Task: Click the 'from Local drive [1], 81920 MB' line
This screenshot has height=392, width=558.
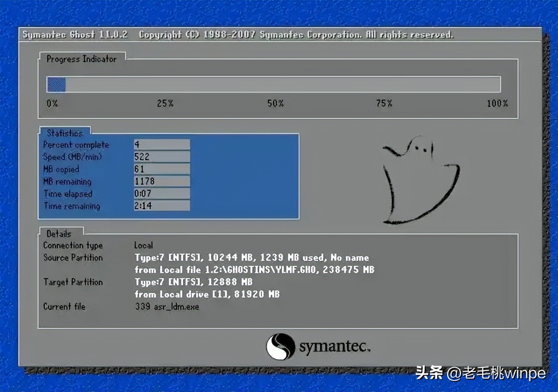Action: pos(207,294)
